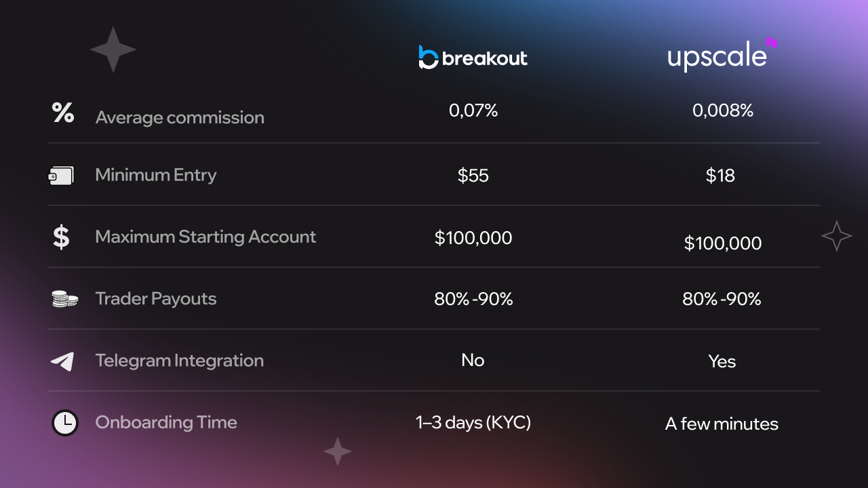Click the A few minutes text

(722, 424)
